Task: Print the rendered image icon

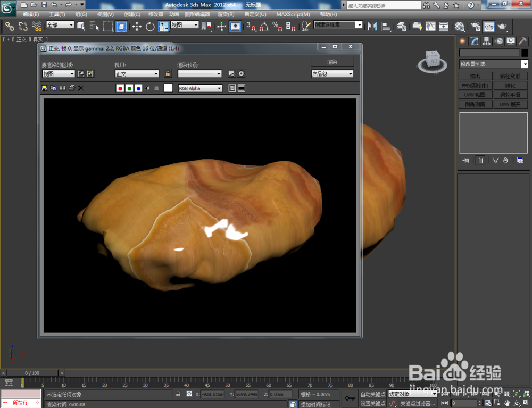Action: coord(72,88)
